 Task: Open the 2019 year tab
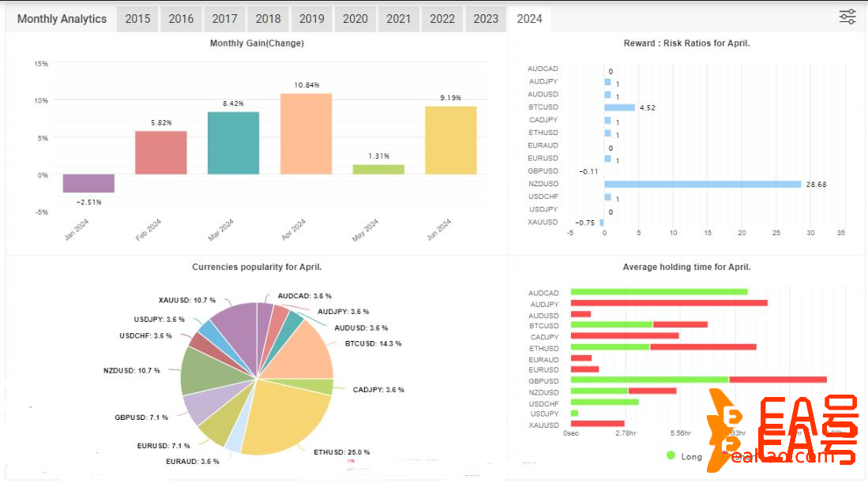pyautogui.click(x=312, y=19)
